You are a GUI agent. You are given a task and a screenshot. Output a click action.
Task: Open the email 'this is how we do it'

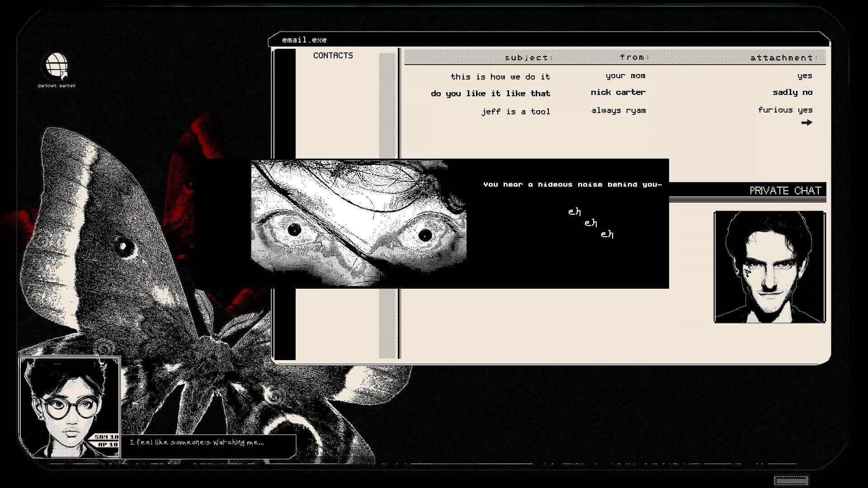pos(500,76)
